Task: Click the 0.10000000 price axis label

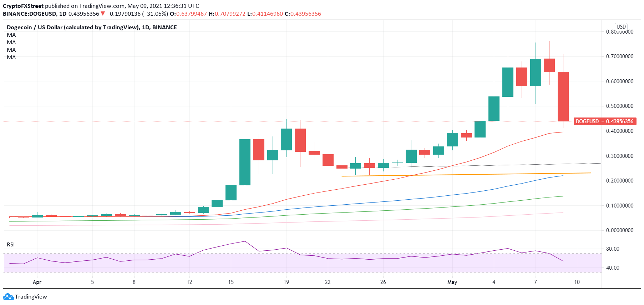Action: pyautogui.click(x=620, y=206)
